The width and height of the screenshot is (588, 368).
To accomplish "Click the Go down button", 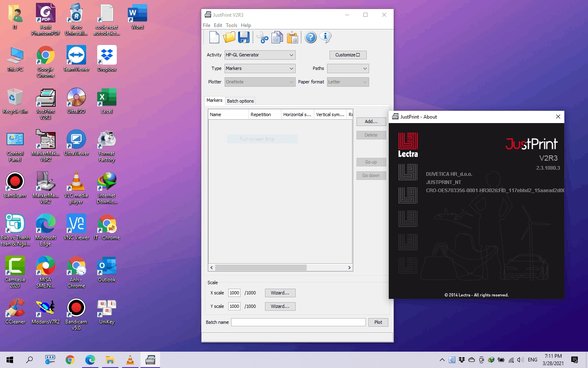I will pos(371,175).
